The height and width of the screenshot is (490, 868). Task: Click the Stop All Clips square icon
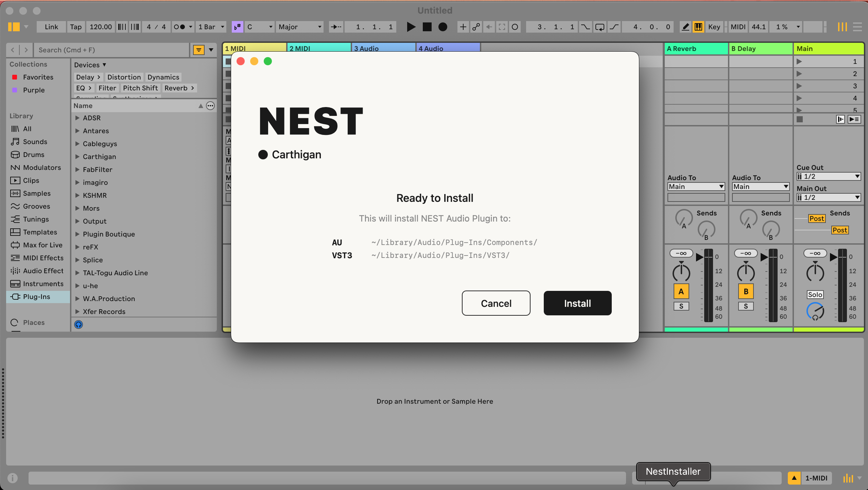click(x=800, y=119)
